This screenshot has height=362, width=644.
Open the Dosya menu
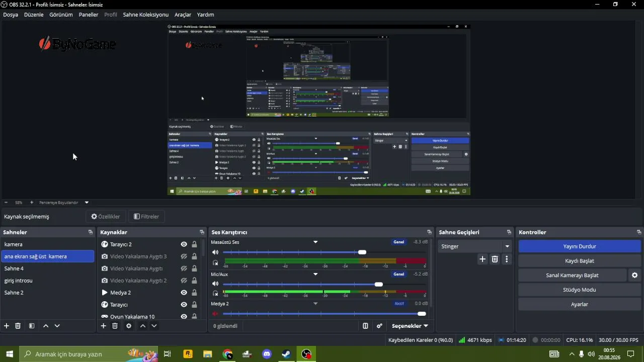pos(11,15)
